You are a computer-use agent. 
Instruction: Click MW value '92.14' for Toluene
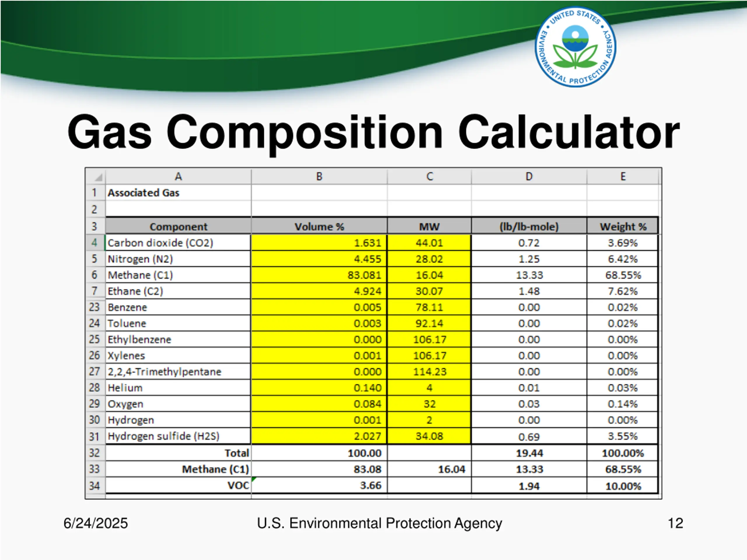pos(429,323)
